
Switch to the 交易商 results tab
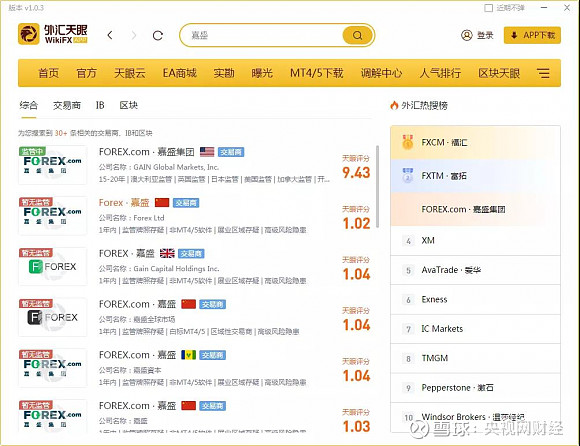click(x=67, y=105)
